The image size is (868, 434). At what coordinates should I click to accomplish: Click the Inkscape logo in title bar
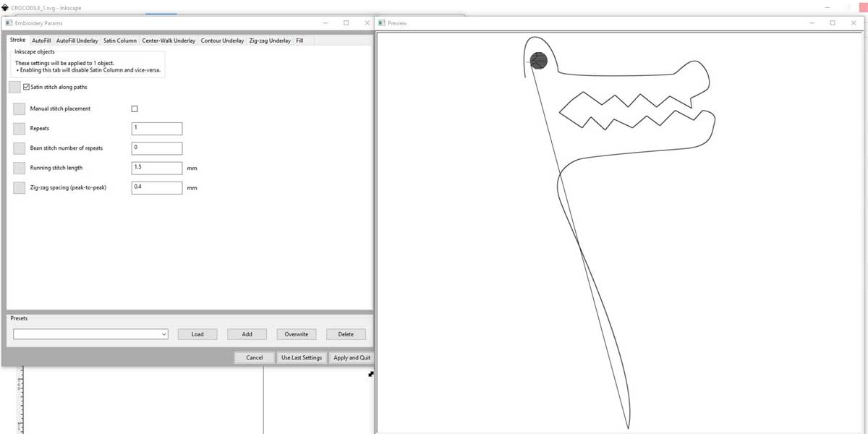[x=5, y=7]
